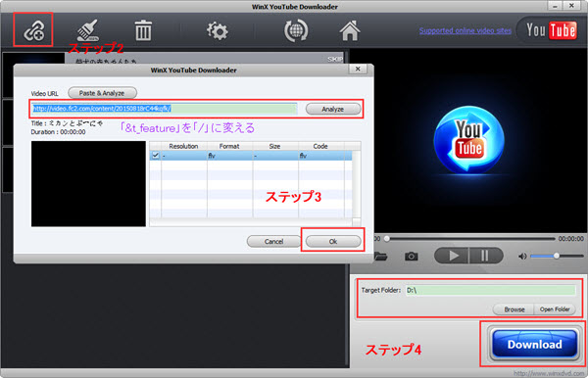Click the Delete trash can icon
The image size is (588, 378).
143,30
